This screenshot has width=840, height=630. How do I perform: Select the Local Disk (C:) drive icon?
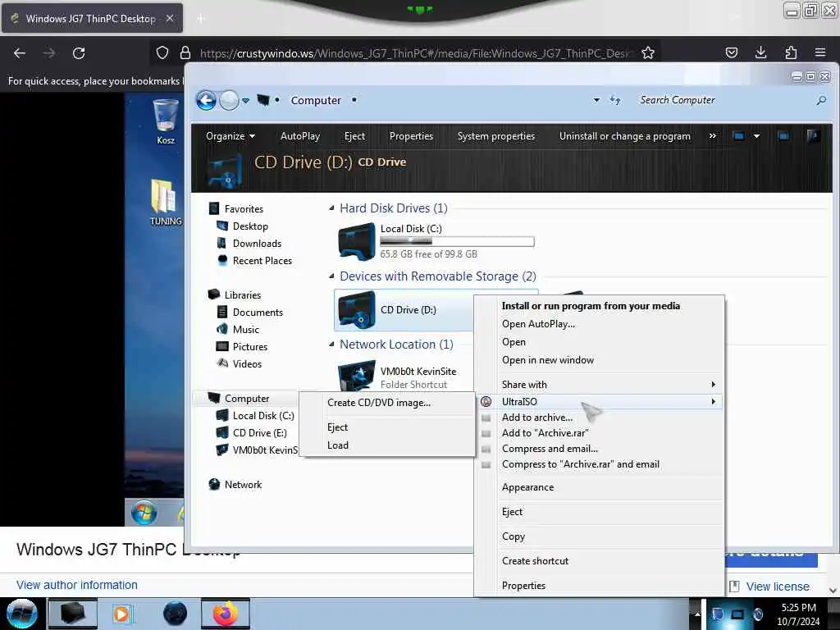357,242
